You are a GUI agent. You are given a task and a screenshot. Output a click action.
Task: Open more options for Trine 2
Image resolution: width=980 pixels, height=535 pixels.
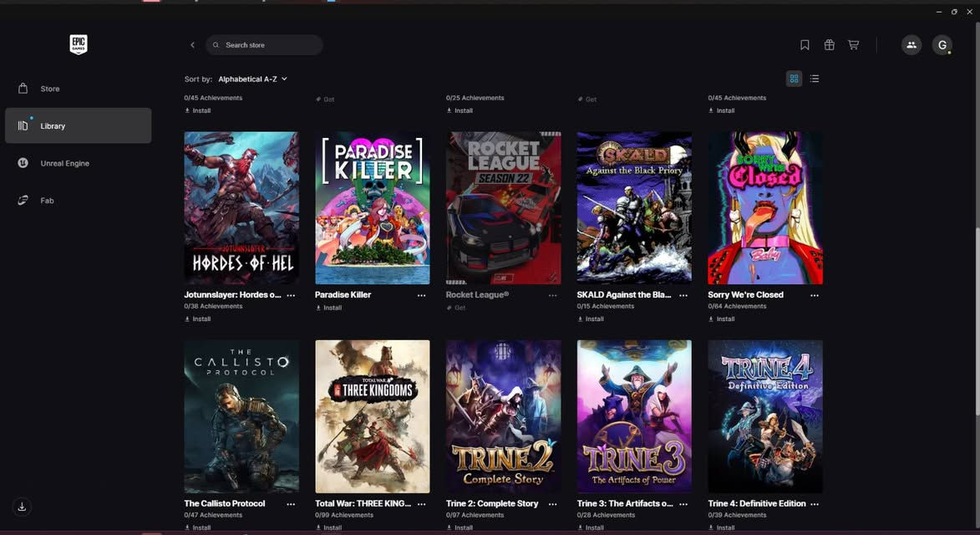[552, 504]
